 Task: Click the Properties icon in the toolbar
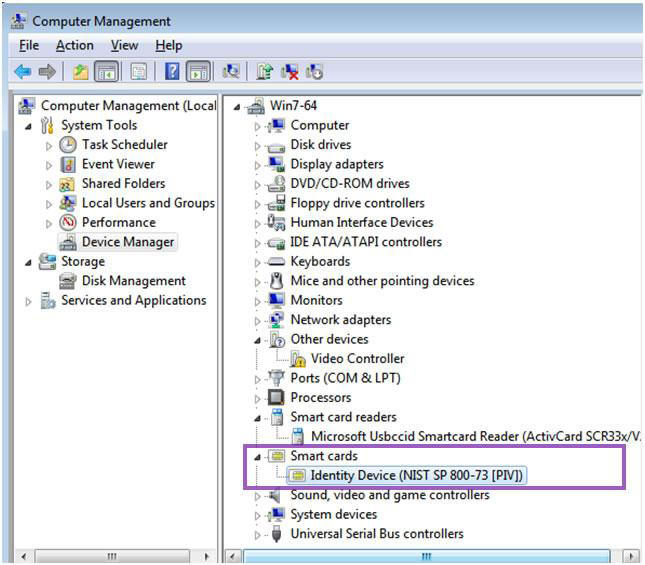[x=139, y=71]
